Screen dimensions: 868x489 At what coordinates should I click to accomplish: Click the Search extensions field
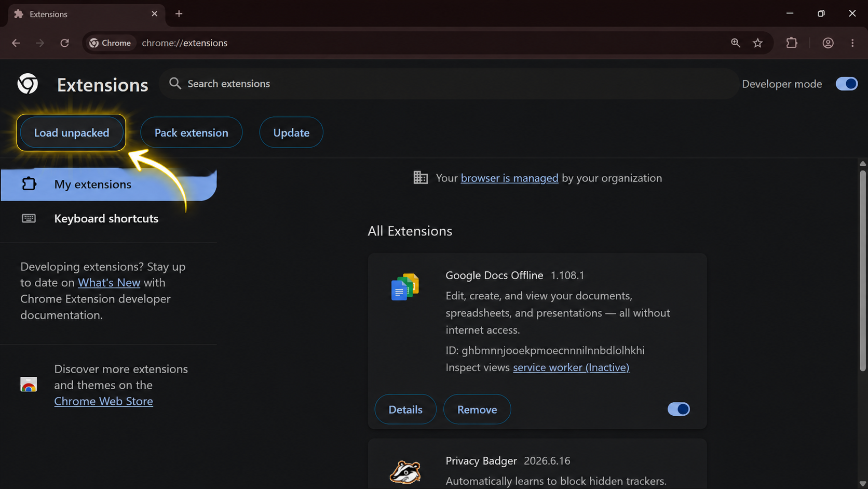tap(449, 84)
